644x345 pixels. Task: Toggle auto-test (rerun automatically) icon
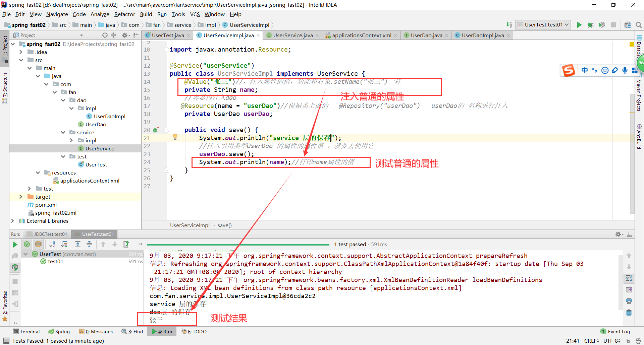pyautogui.click(x=15, y=267)
